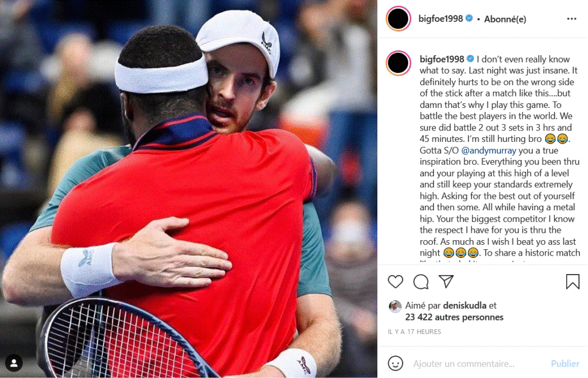Open bigfoe1998 avatar beside the caption
The width and height of the screenshot is (588, 378).
coord(399,63)
